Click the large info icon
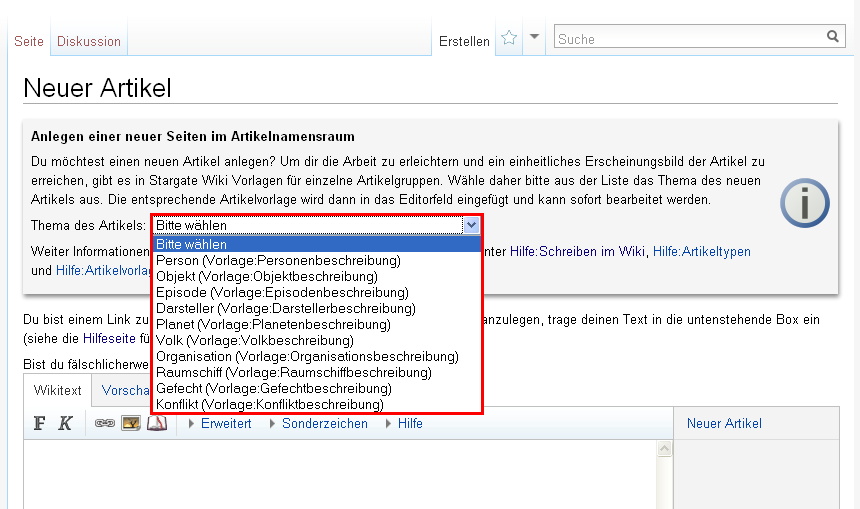Screen dimensions: 860x509 pyautogui.click(x=804, y=204)
